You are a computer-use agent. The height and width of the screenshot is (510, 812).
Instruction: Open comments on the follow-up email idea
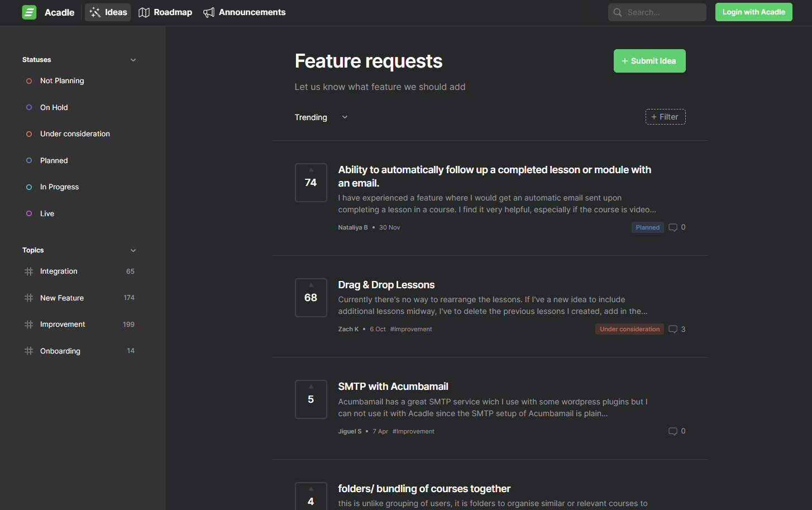click(x=677, y=227)
